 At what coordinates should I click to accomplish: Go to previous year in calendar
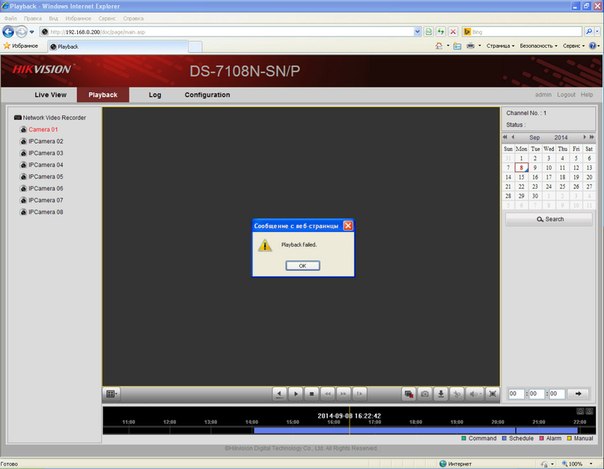click(x=505, y=137)
